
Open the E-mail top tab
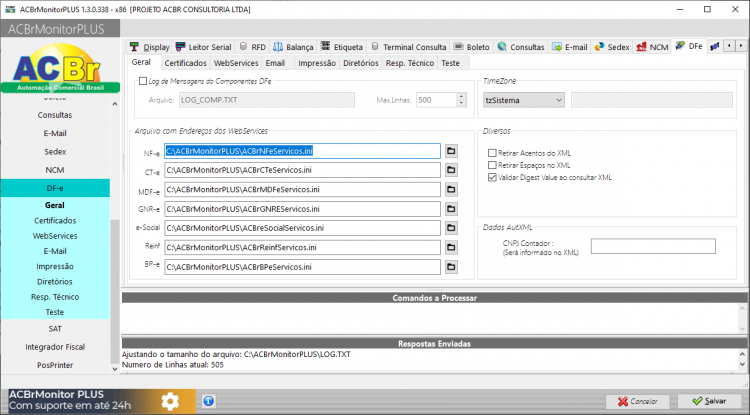point(570,47)
